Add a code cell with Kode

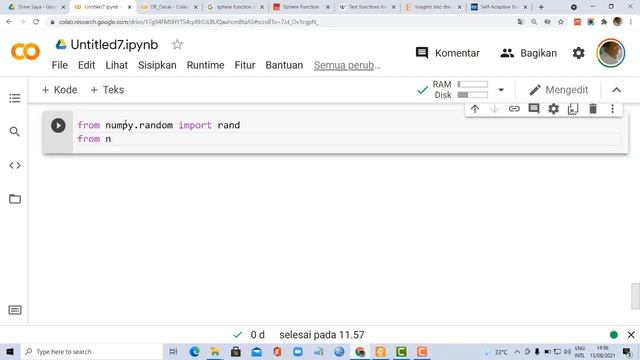[x=60, y=90]
